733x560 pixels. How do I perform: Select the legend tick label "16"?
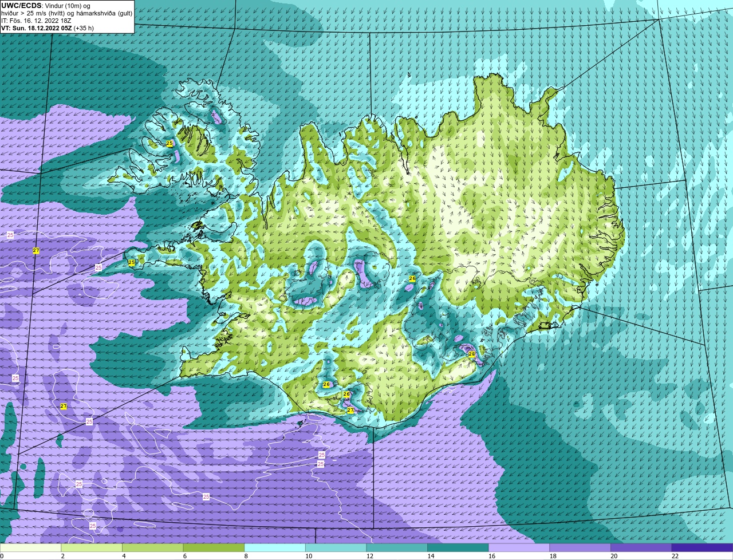(492, 556)
